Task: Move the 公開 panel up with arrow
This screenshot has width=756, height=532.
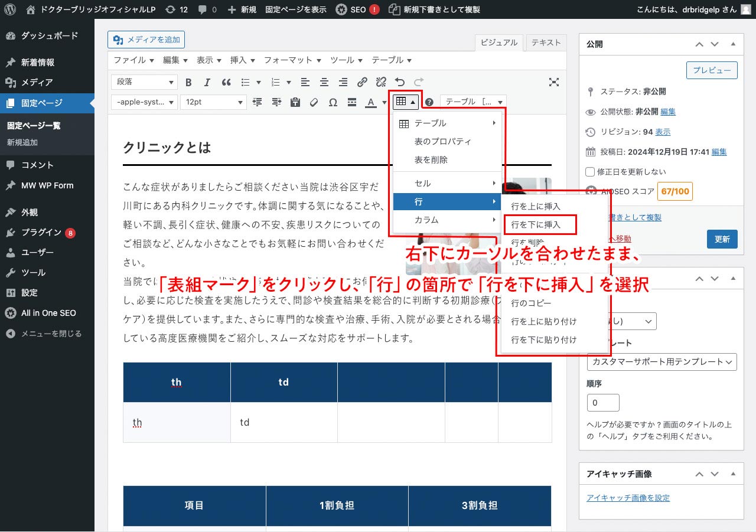Action: [x=699, y=44]
